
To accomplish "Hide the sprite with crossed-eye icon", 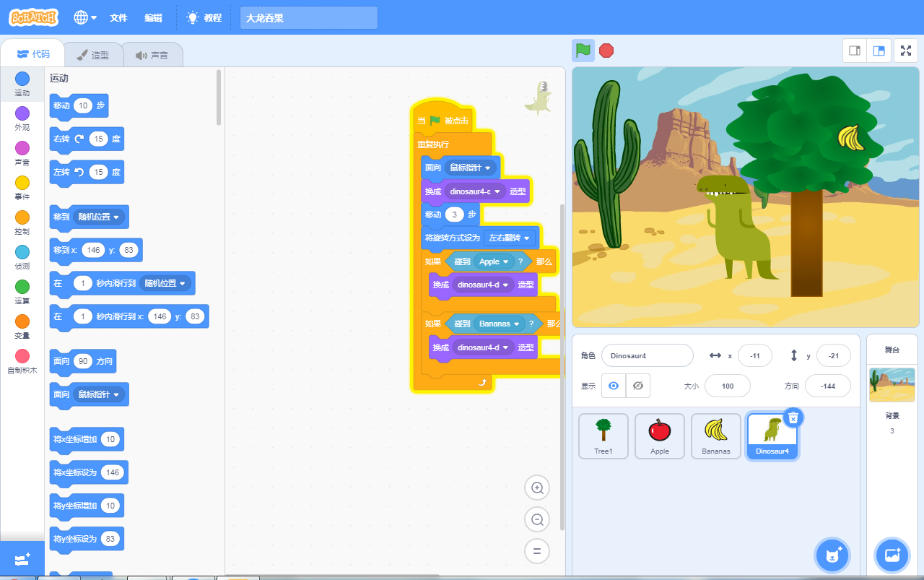I will point(637,386).
